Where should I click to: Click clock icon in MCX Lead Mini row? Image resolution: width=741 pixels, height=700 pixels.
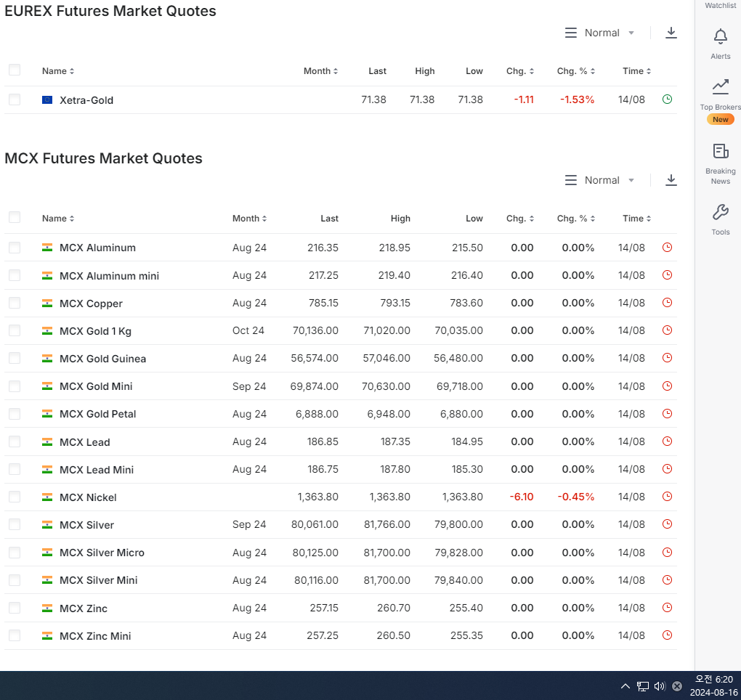point(667,468)
